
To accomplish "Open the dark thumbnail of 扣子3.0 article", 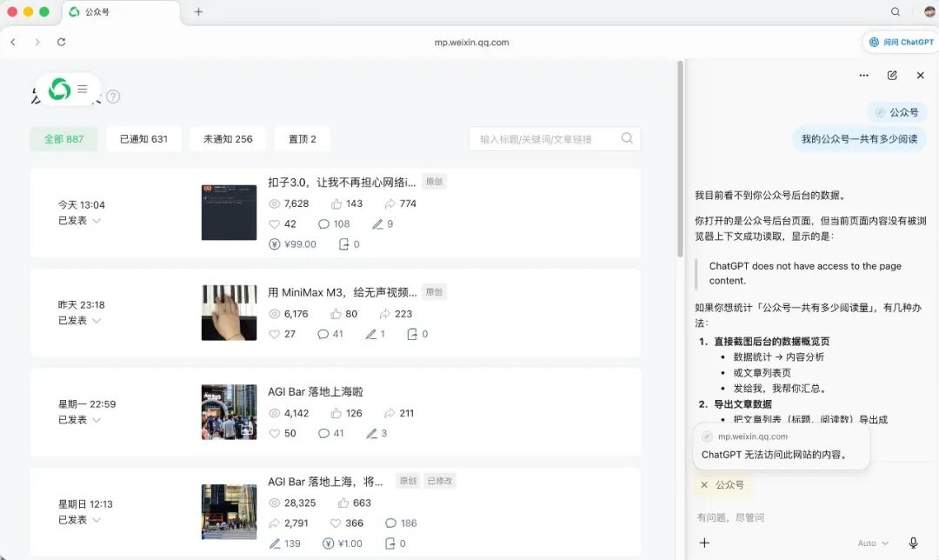I will click(229, 213).
